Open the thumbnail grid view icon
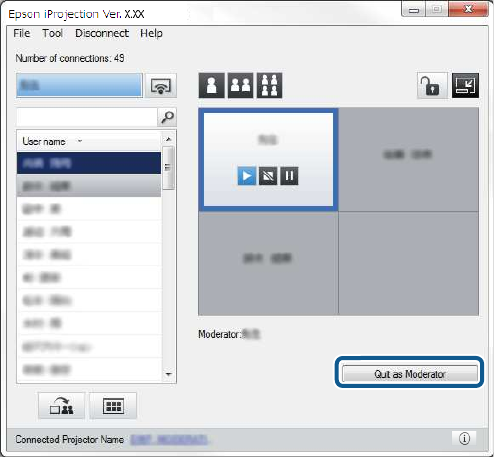This screenshot has height=457, width=494. click(113, 406)
